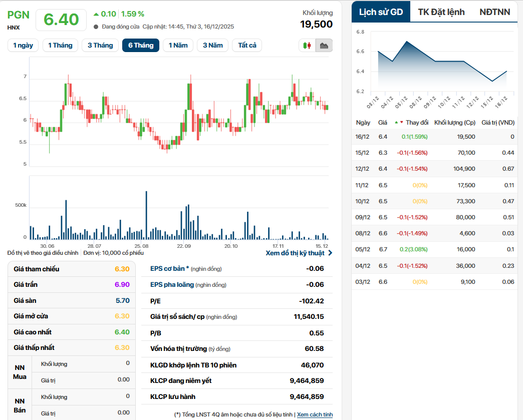Click the Giá column header
This screenshot has width=523, height=420.
[x=383, y=123]
